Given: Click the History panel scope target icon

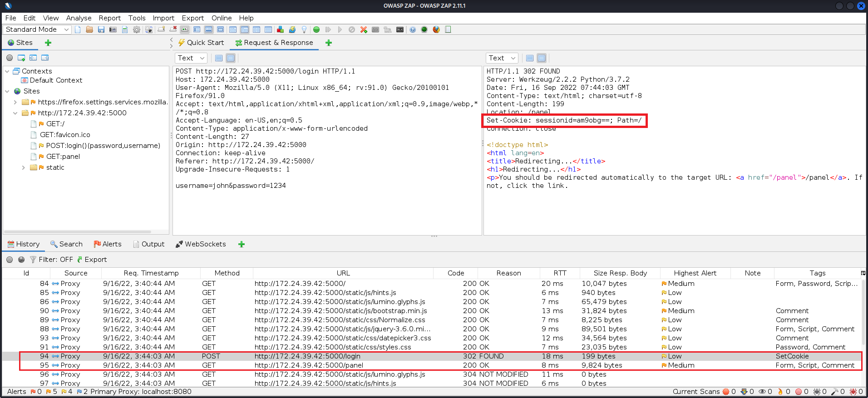Looking at the screenshot, I should click(x=10, y=260).
